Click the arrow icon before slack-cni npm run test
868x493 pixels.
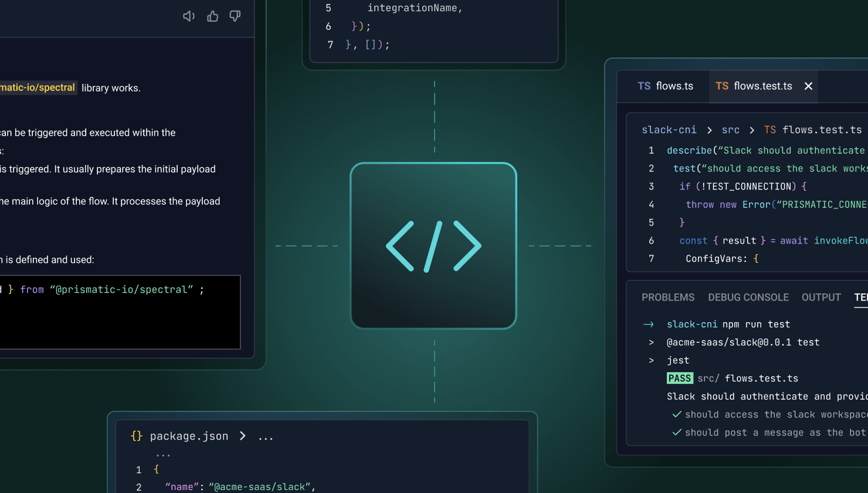tap(649, 325)
